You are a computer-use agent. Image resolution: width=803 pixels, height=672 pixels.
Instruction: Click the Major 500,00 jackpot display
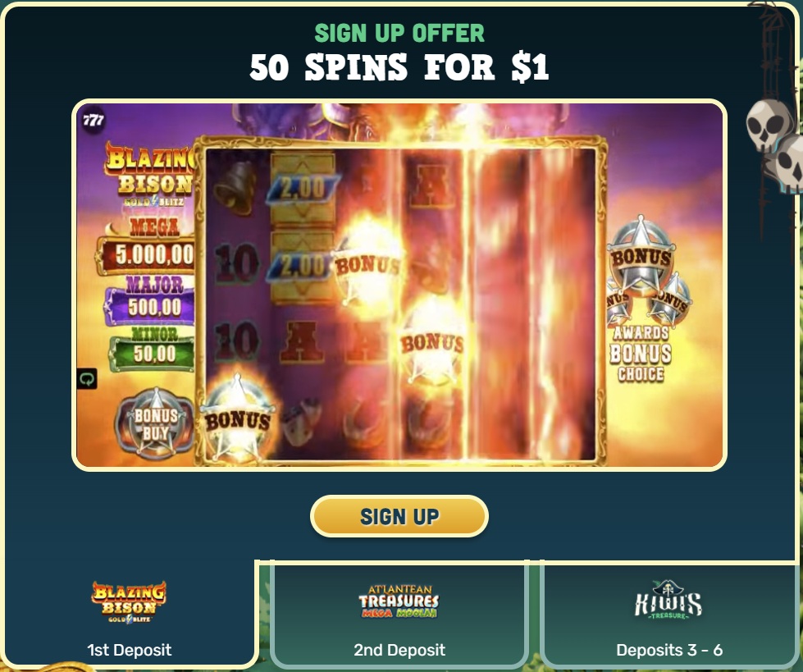pyautogui.click(x=150, y=300)
